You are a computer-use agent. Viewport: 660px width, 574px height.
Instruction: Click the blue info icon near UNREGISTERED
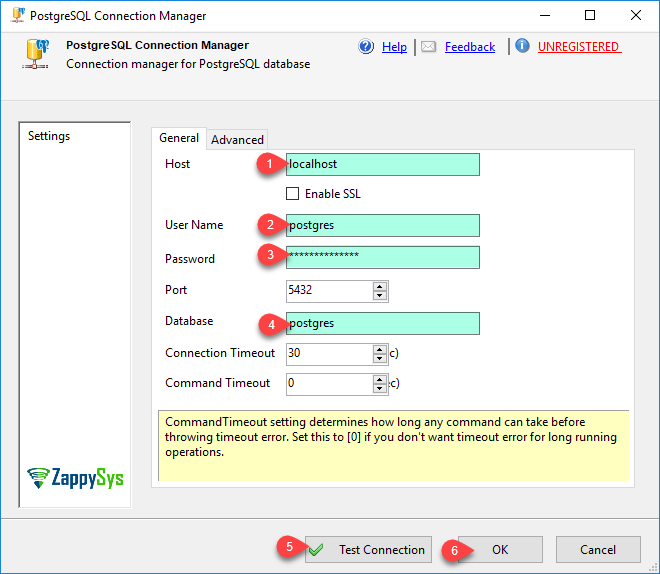pos(522,45)
